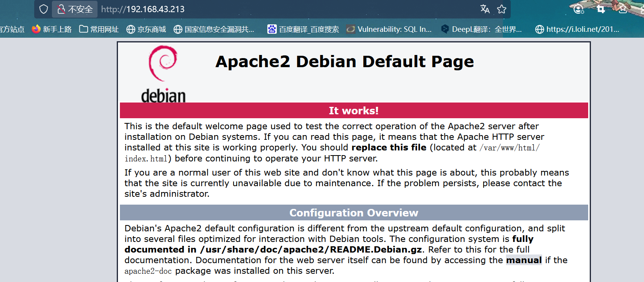Click the bold "replace this file" text
644x282 pixels.
(389, 147)
